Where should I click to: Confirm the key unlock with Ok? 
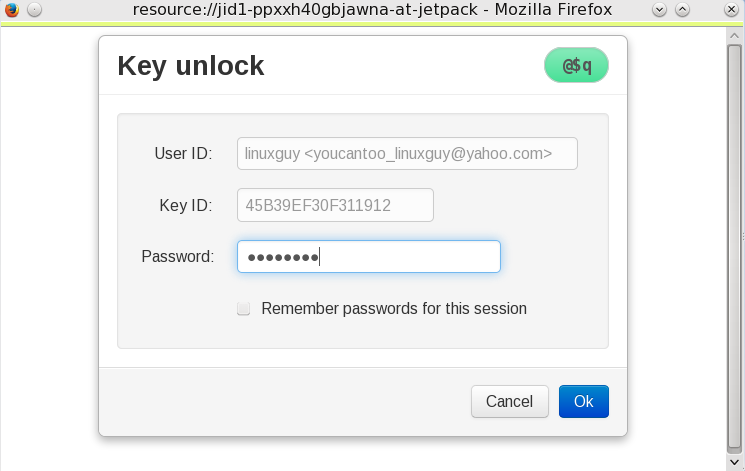coord(583,402)
